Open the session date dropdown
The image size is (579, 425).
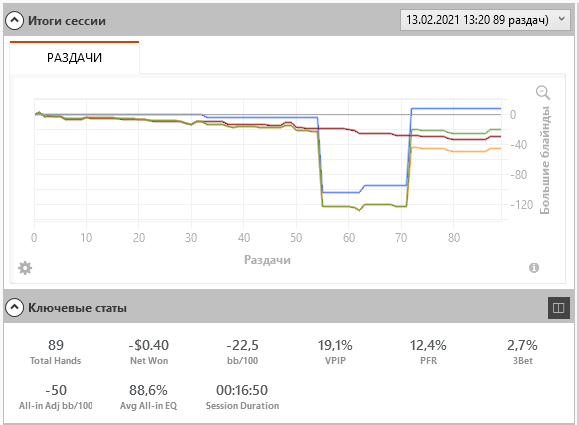click(486, 20)
